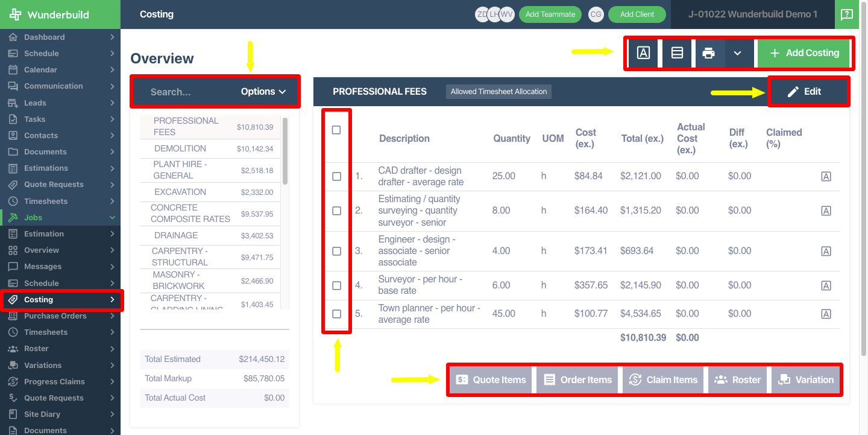This screenshot has height=435, width=868.
Task: Click the Contacts sidebar icon
Action: [13, 136]
